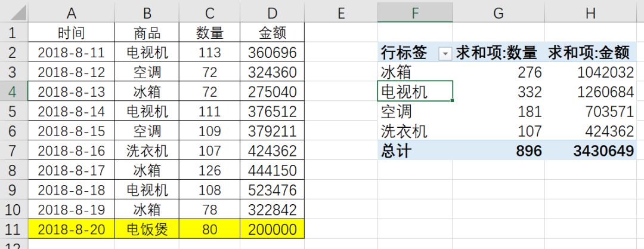This screenshot has height=249, width=644.
Task: Select quantity cell 78
Action: (209, 210)
